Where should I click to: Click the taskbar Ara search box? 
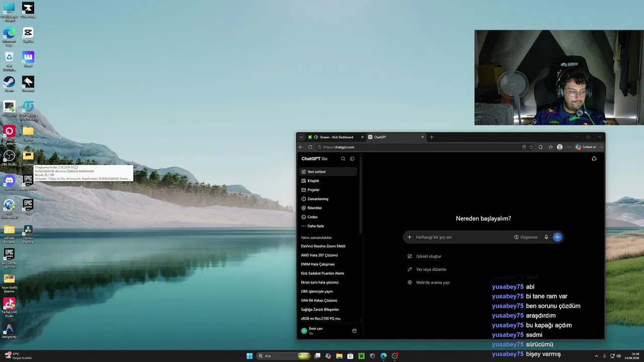coord(284,356)
